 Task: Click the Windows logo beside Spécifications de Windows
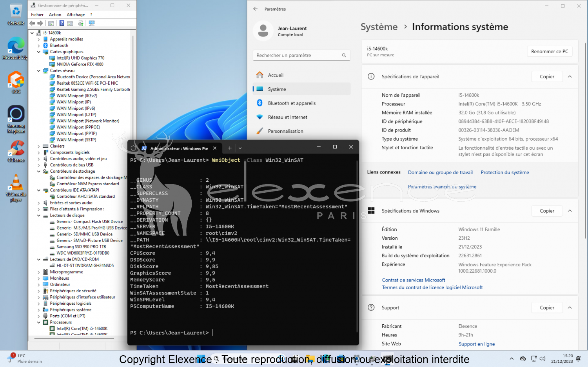pos(371,211)
